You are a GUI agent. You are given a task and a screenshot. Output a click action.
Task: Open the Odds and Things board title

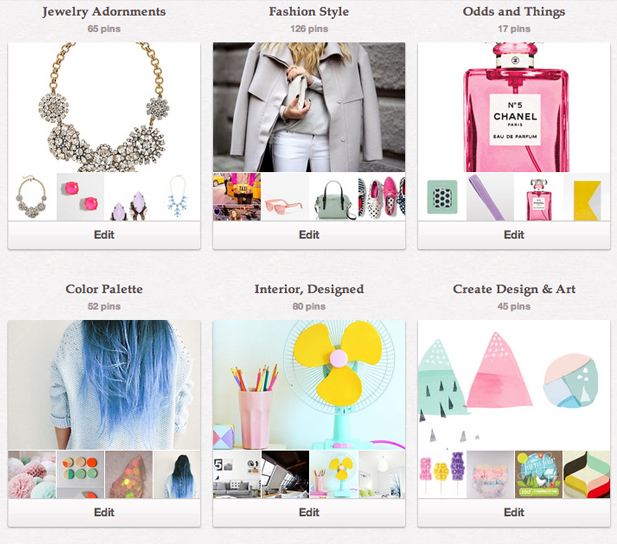(x=514, y=12)
